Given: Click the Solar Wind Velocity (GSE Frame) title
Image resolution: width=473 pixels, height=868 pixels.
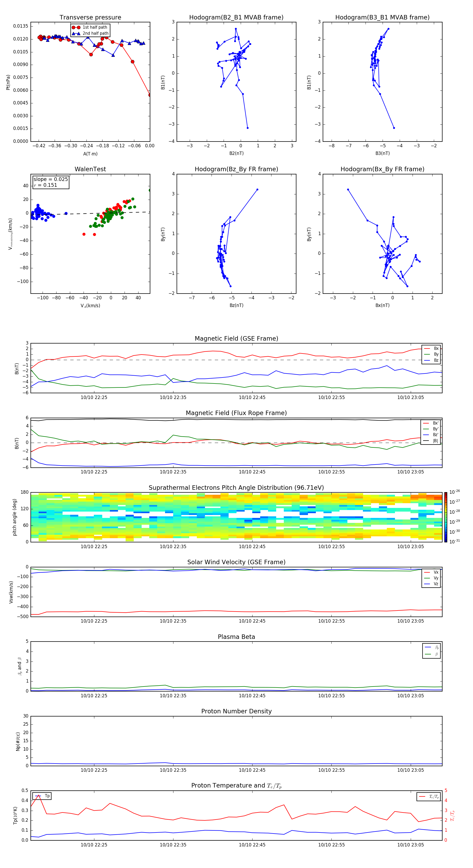Looking at the screenshot, I should [x=236, y=562].
